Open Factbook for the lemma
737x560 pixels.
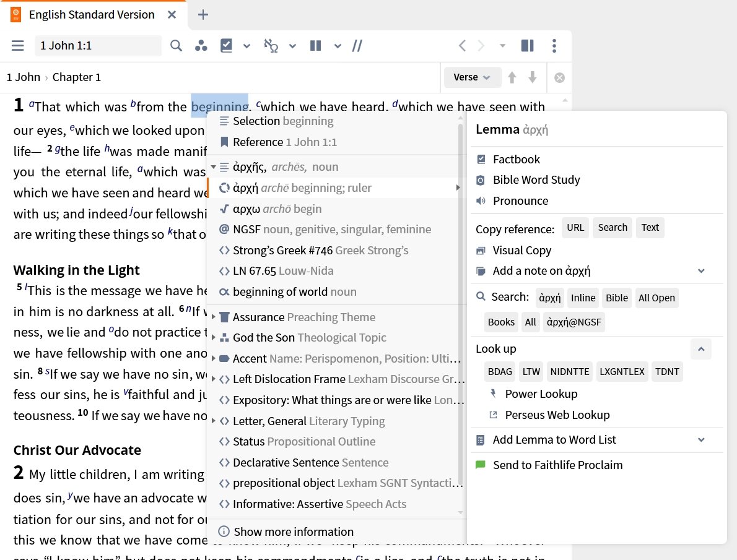[x=516, y=159]
